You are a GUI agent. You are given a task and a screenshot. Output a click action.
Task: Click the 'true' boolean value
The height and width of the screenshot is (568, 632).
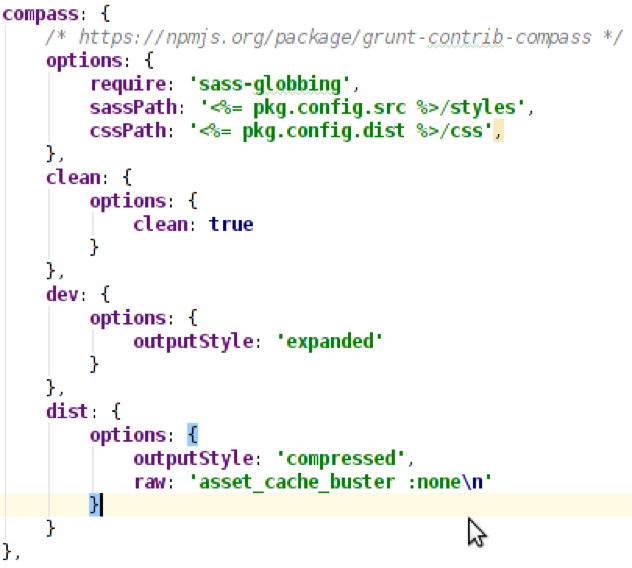tap(231, 224)
